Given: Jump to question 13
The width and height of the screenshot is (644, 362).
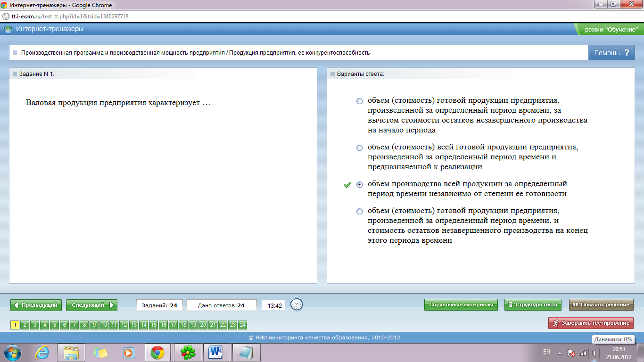Looking at the screenshot, I should 133,325.
